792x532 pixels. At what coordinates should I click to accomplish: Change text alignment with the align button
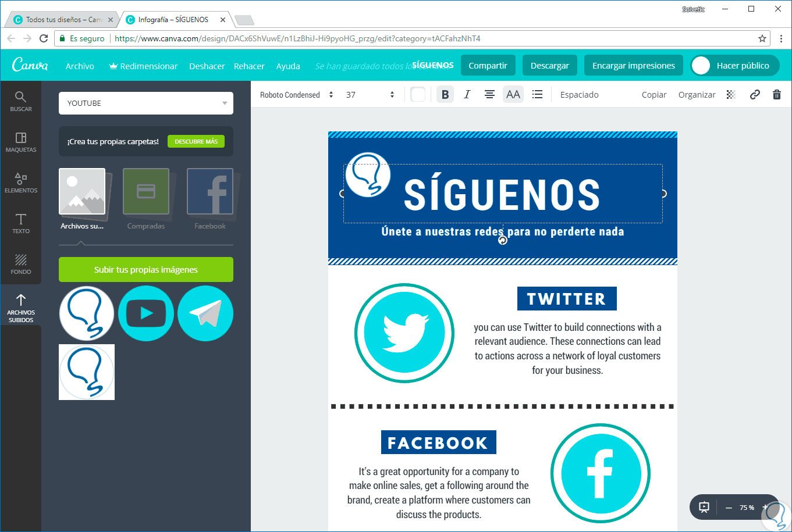point(490,95)
